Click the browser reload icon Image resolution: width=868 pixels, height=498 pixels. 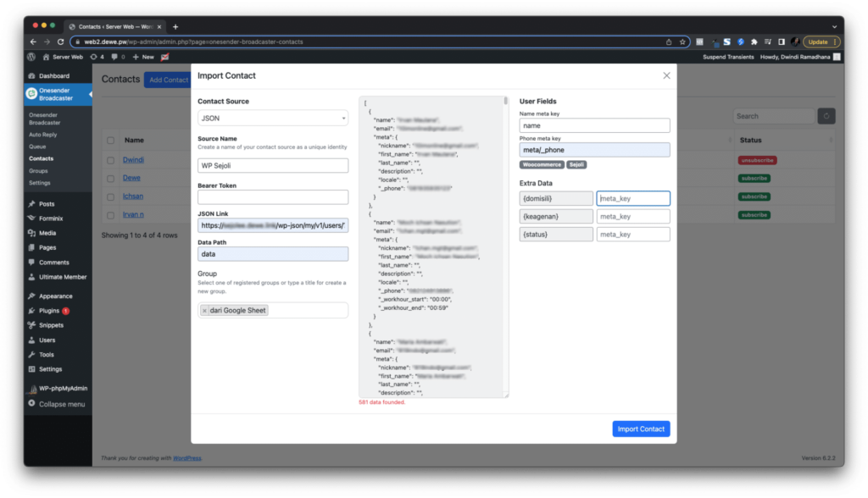point(60,41)
